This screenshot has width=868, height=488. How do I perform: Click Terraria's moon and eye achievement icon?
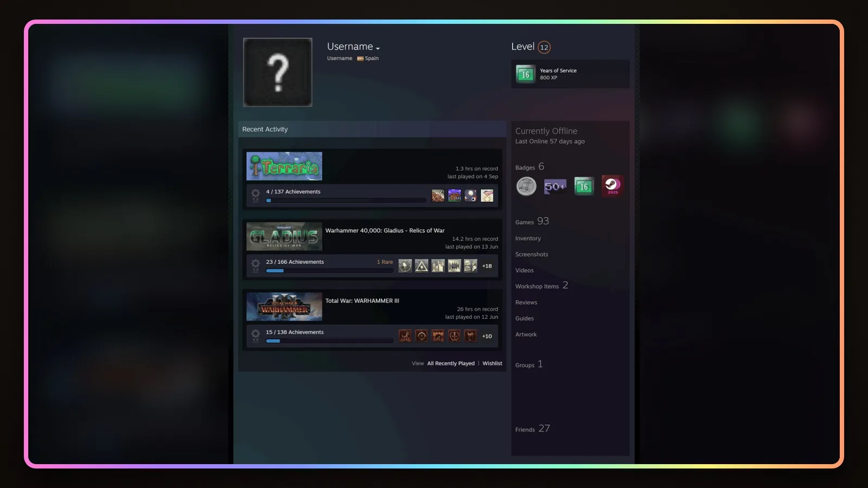pos(470,195)
